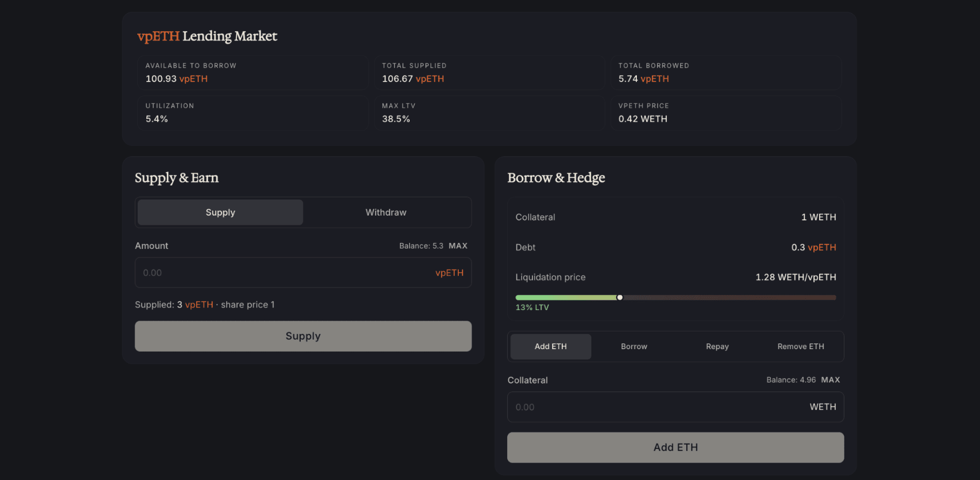Click the vpETH Lending Market heading
Image resolution: width=980 pixels, height=480 pixels.
coord(207,36)
